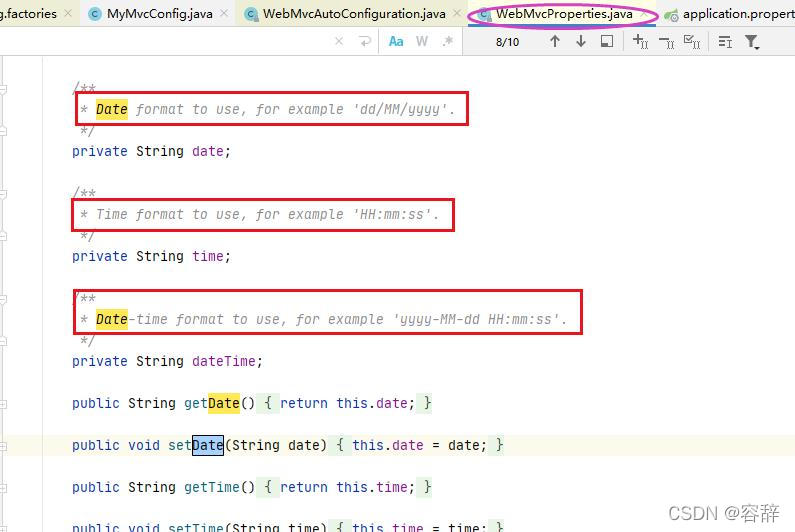Click the 'yyyy-MM-dd HH:mm:ss' example text
The height and width of the screenshot is (532, 795).
point(475,320)
